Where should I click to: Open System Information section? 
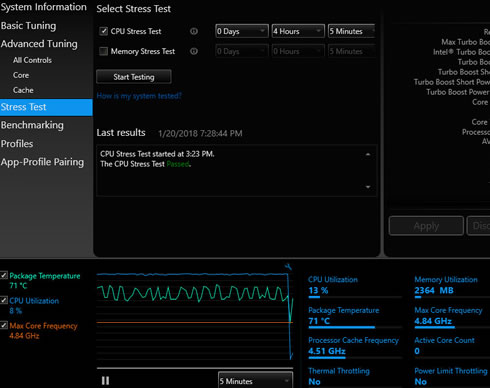pos(44,7)
